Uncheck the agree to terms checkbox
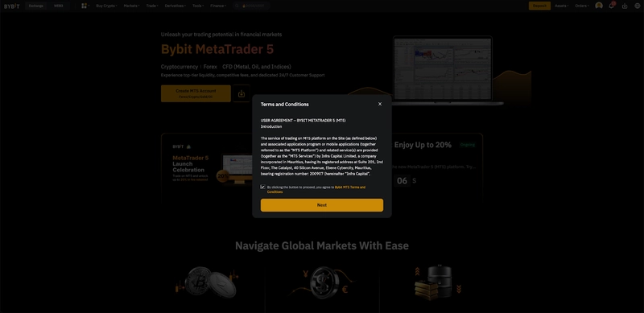The image size is (644, 313). point(263,187)
